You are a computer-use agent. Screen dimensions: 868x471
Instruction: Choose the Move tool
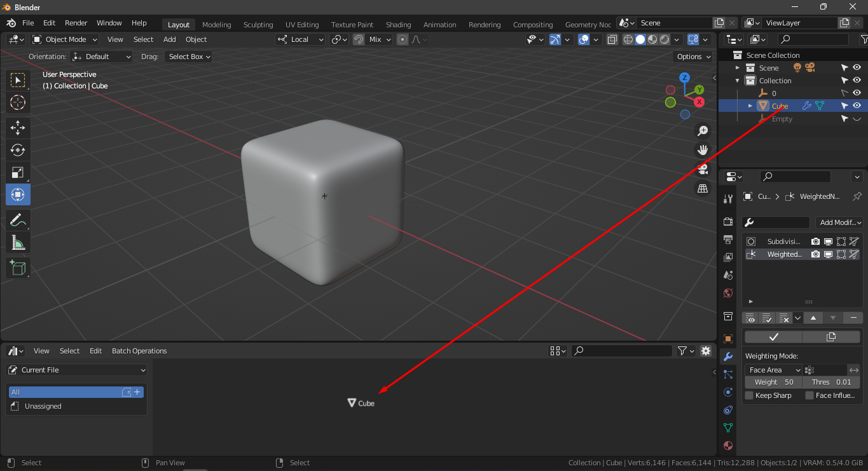pyautogui.click(x=18, y=128)
